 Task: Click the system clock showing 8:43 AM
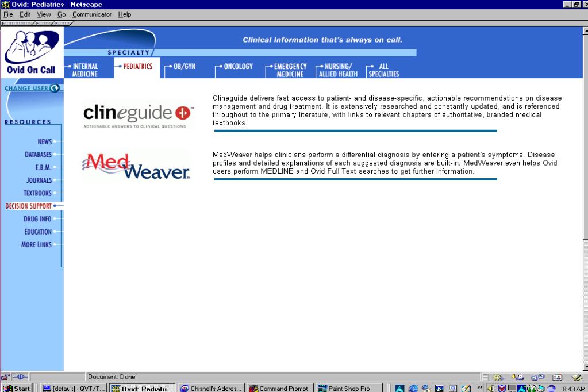574,389
